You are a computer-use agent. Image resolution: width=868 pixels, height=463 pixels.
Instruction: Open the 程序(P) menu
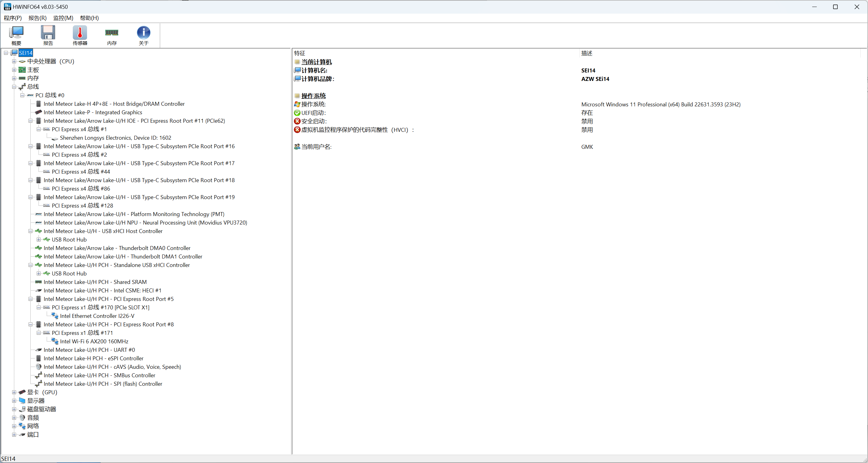point(13,18)
